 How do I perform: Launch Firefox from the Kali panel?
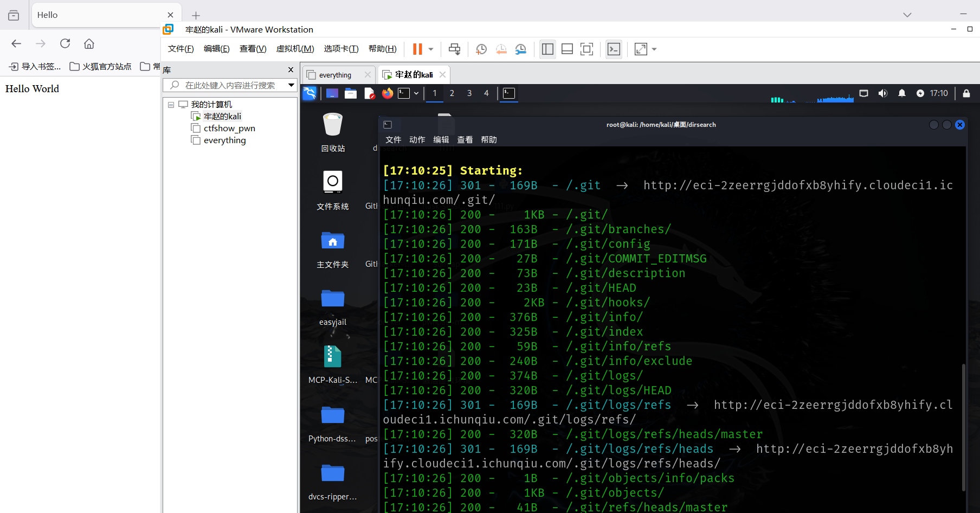coord(387,93)
